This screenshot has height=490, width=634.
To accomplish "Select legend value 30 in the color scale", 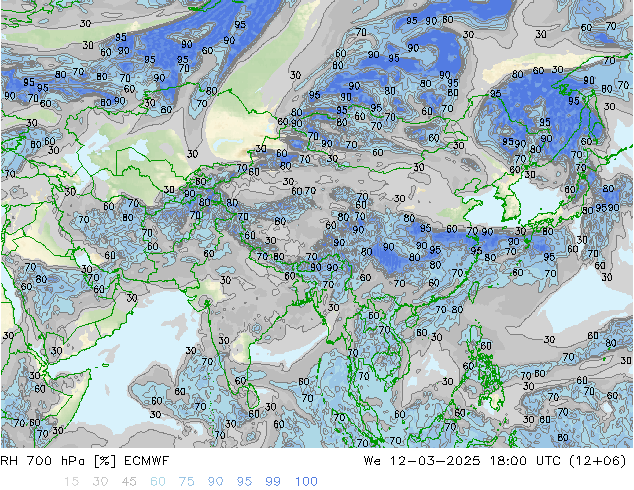I will [100, 482].
